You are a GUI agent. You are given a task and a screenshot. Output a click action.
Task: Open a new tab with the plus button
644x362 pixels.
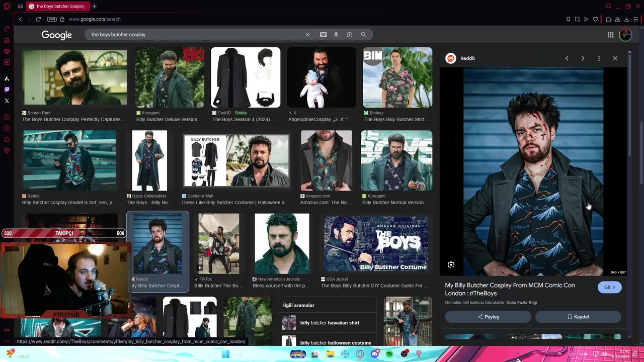(94, 6)
